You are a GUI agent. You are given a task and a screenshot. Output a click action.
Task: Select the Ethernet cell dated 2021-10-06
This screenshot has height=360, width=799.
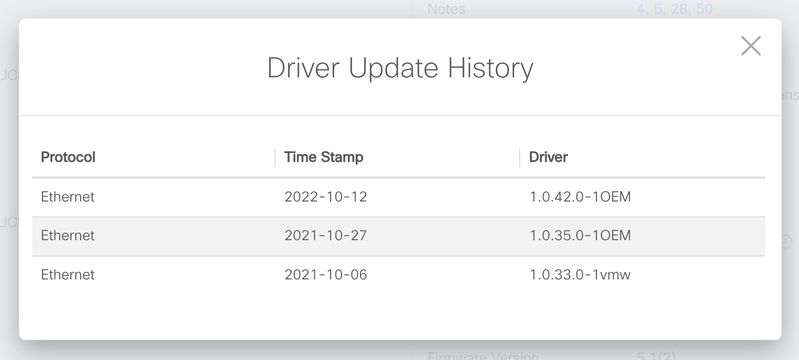click(68, 275)
